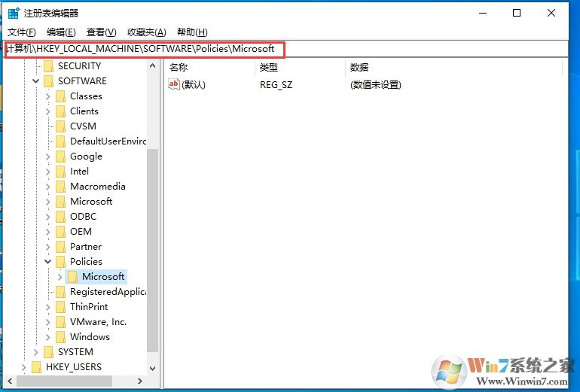The image size is (580, 392).
Task: Click the Policies folder icon
Action: pyautogui.click(x=60, y=262)
